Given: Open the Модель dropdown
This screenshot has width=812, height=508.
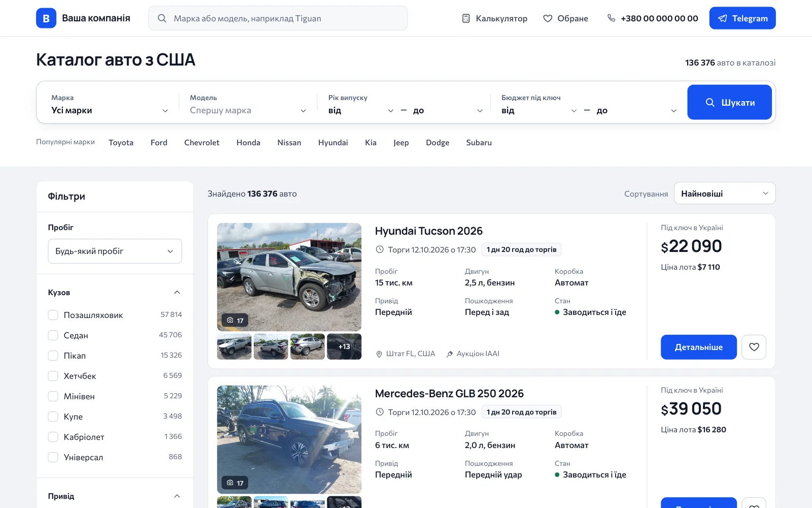Looking at the screenshot, I should (x=248, y=110).
